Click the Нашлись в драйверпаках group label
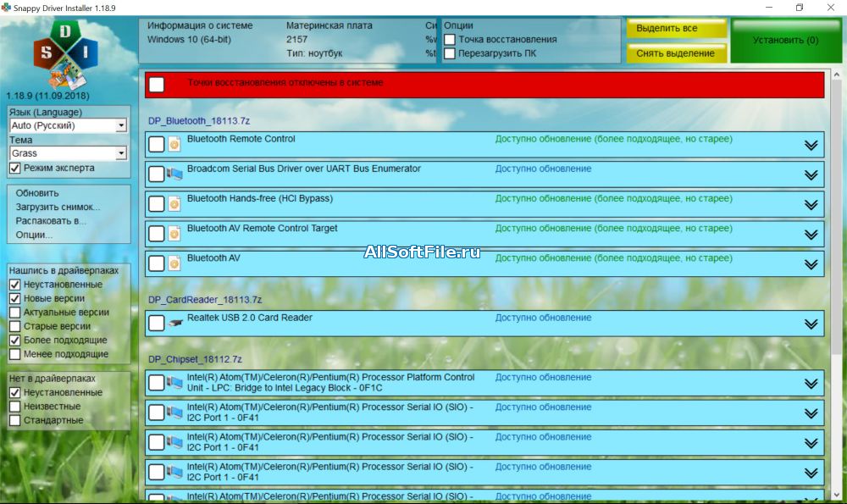This screenshot has height=504, width=847. click(x=64, y=271)
